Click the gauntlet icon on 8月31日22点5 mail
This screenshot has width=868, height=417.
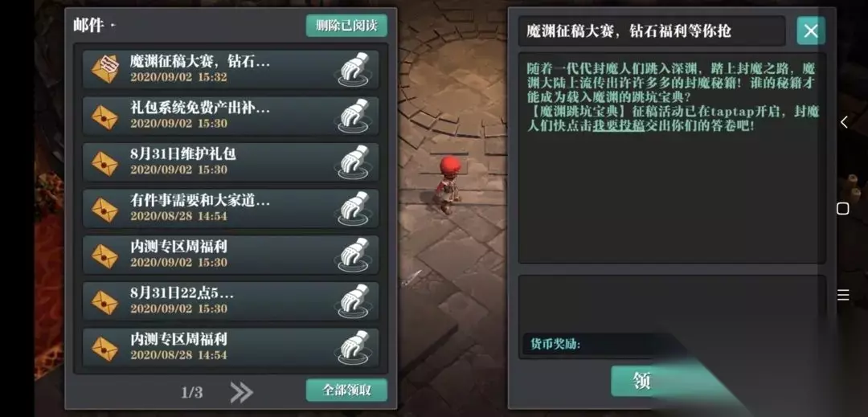[354, 300]
